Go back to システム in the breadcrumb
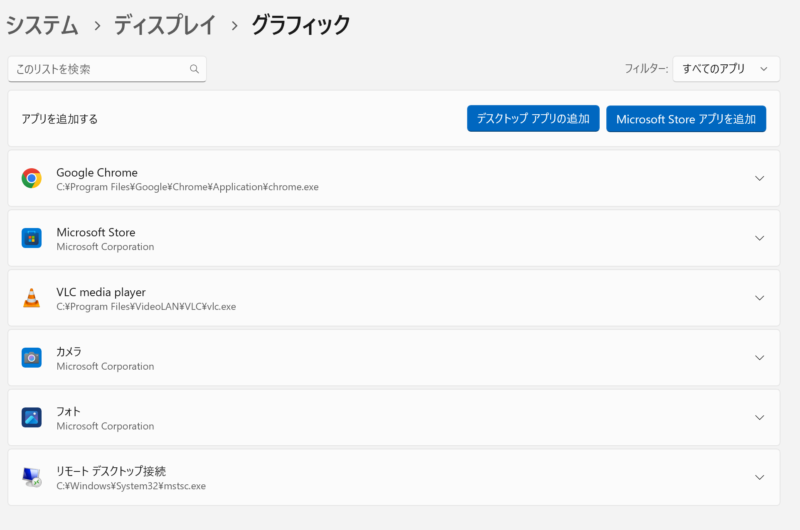 [x=42, y=25]
